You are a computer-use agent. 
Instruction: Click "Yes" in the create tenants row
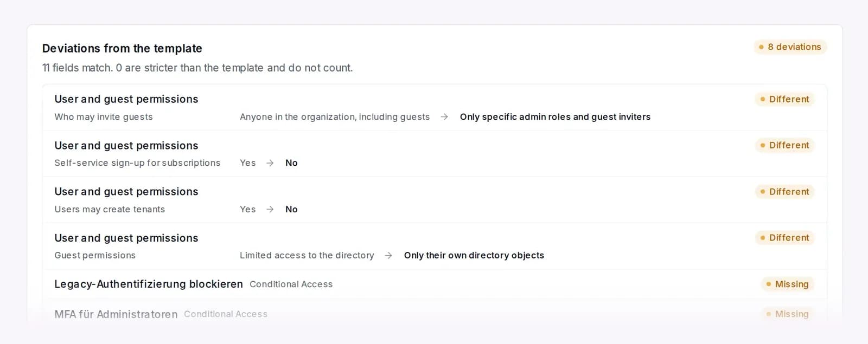248,210
